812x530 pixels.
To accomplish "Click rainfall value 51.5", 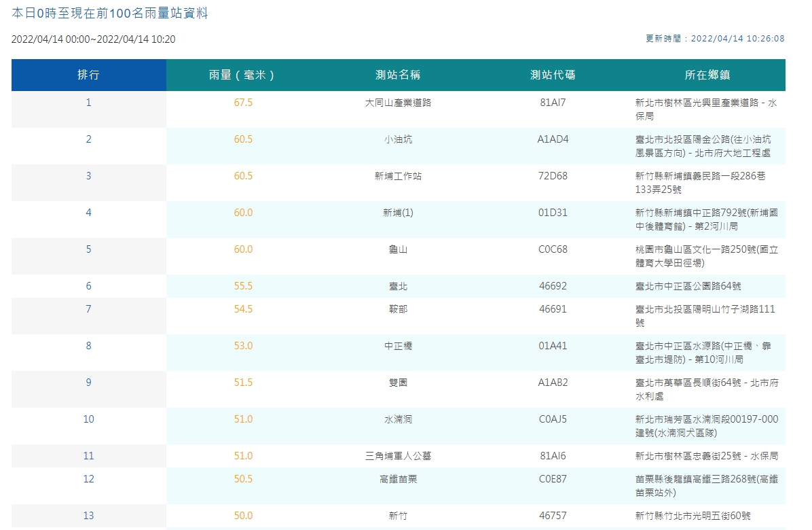I will (243, 383).
